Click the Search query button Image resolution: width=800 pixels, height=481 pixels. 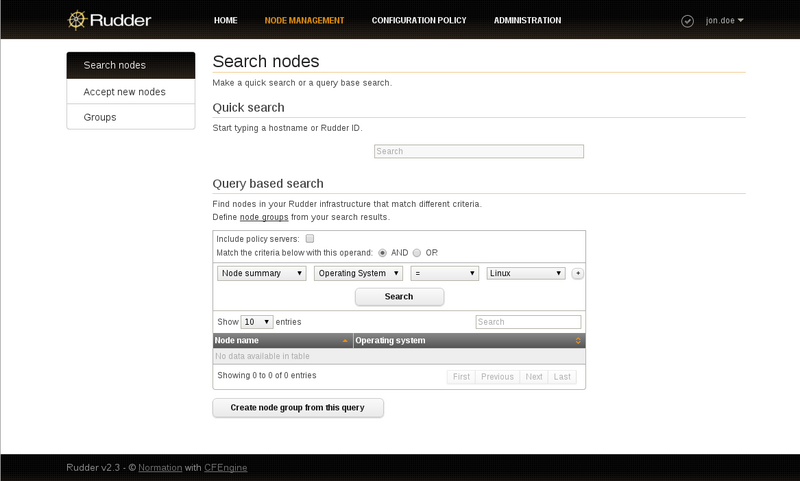pos(399,297)
